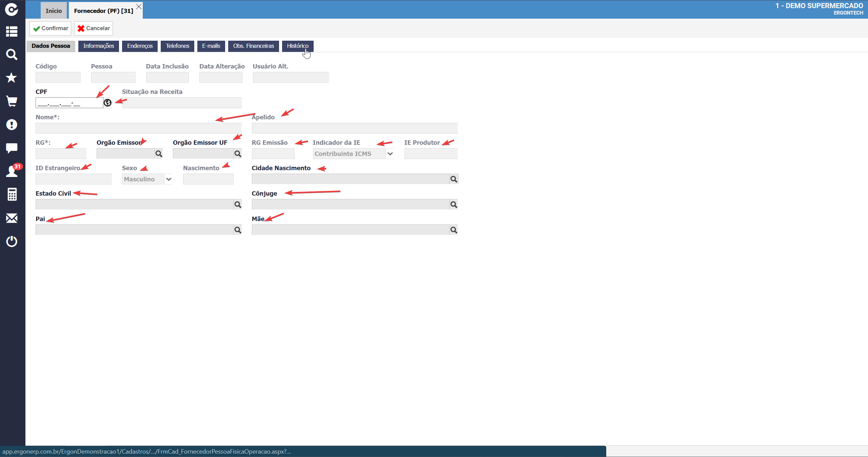Click the RG Emissão input field
The width and height of the screenshot is (868, 457).
[x=273, y=154]
